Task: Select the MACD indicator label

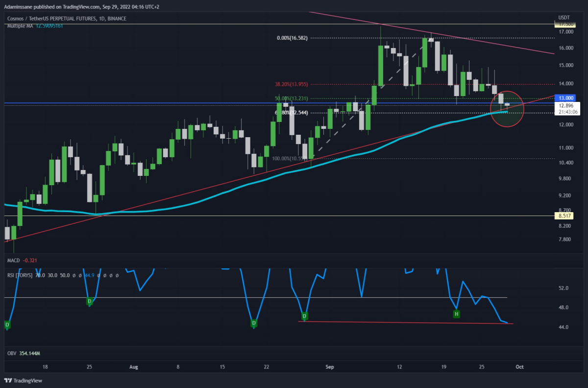Action: click(x=13, y=260)
